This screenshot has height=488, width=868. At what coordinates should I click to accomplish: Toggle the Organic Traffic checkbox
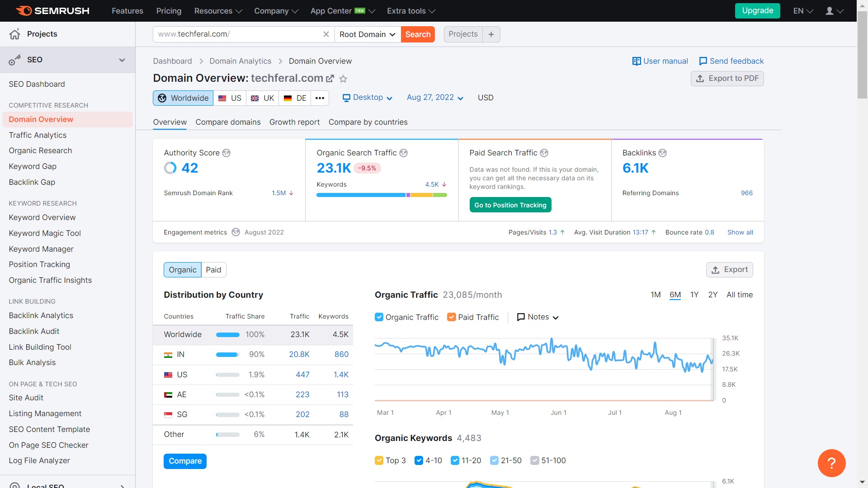coord(379,317)
